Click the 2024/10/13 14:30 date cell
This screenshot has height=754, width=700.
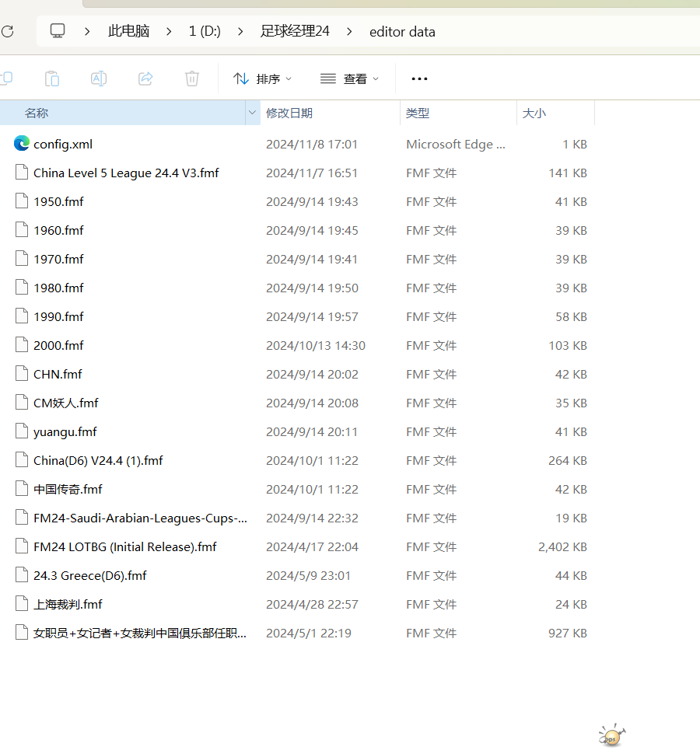316,346
